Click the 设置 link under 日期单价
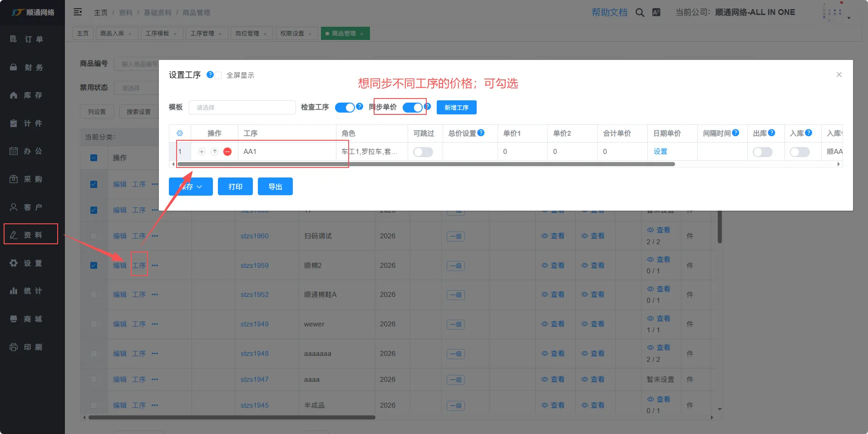 [x=660, y=152]
